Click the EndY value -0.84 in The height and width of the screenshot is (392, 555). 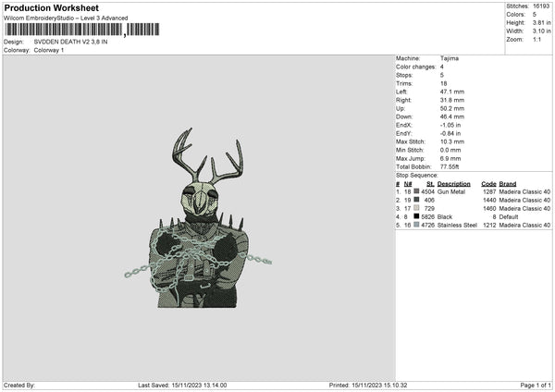click(x=450, y=133)
